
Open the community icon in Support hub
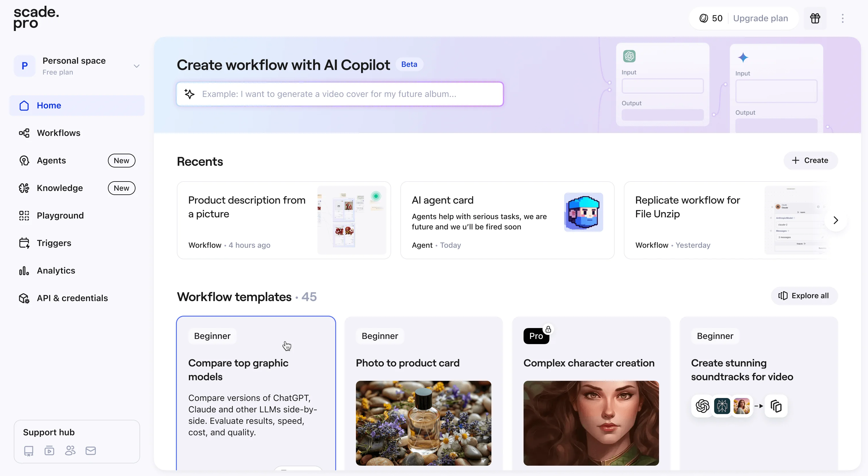(70, 451)
